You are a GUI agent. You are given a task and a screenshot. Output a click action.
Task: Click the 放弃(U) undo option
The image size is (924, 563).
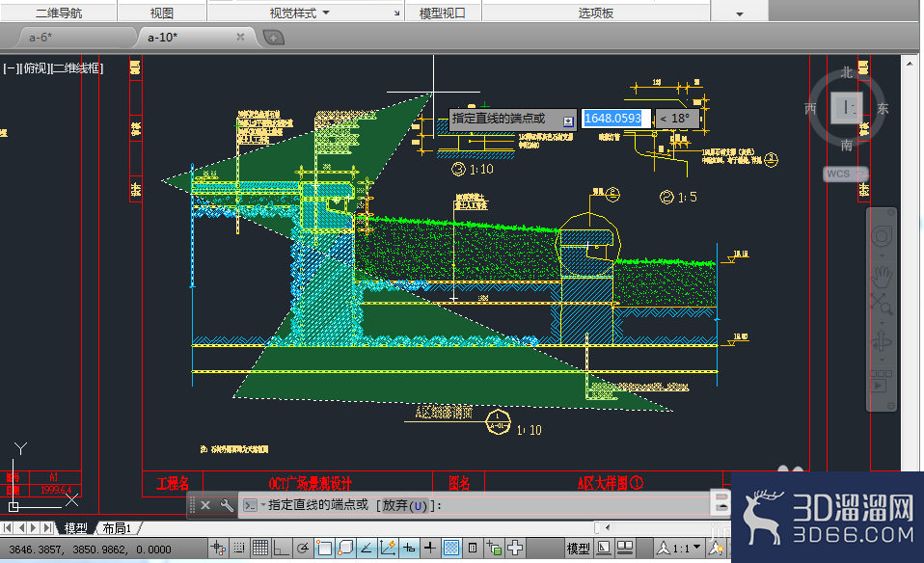tap(405, 505)
